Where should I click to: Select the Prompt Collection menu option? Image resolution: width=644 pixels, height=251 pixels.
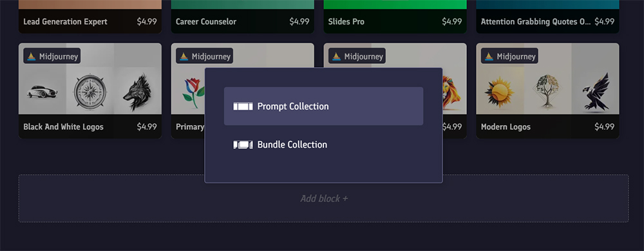[x=323, y=106]
